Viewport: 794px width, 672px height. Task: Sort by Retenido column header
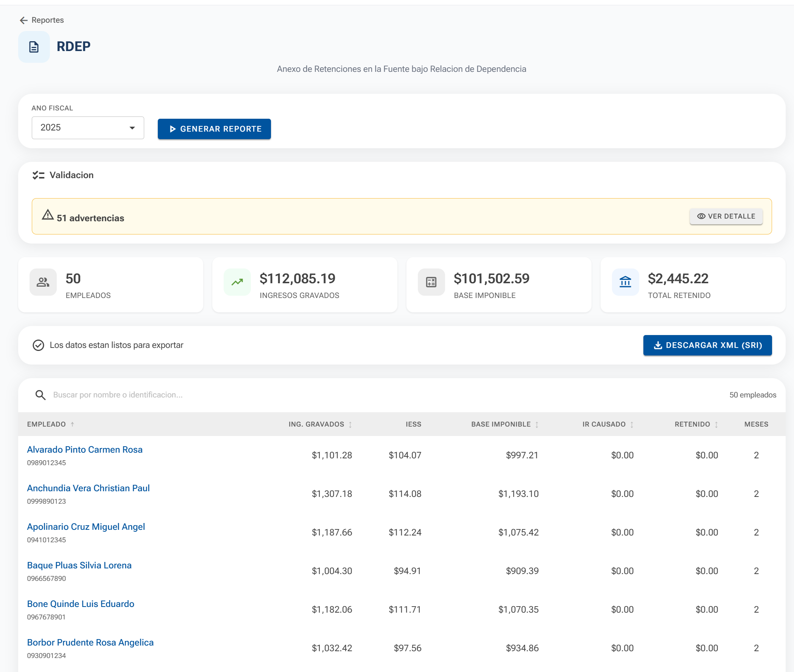(x=692, y=424)
